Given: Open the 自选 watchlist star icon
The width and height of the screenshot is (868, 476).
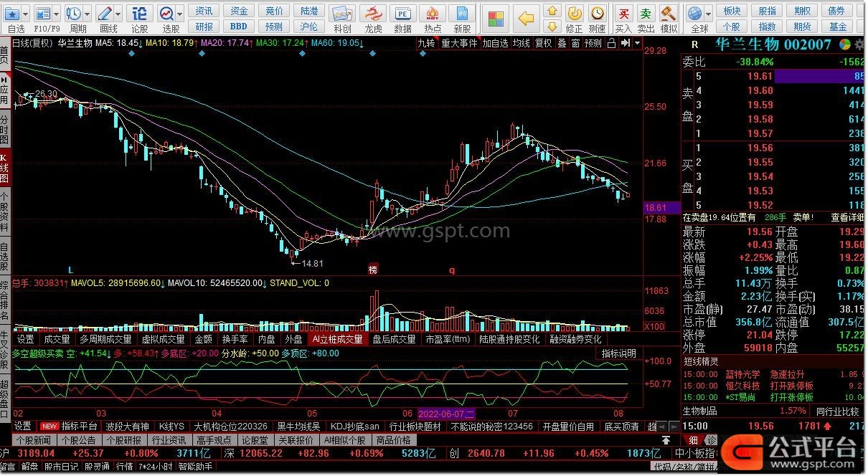Looking at the screenshot, I should 12,14.
